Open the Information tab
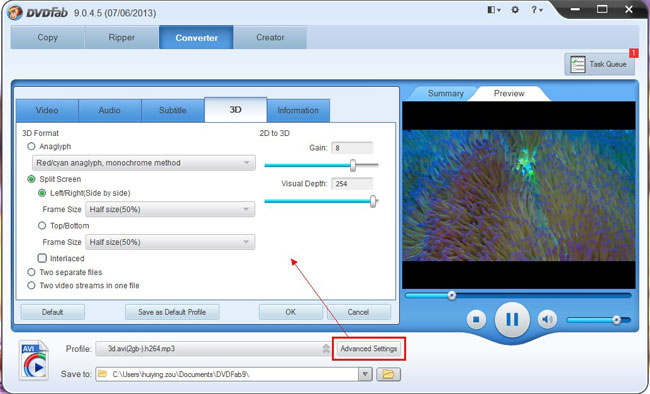 (x=298, y=110)
